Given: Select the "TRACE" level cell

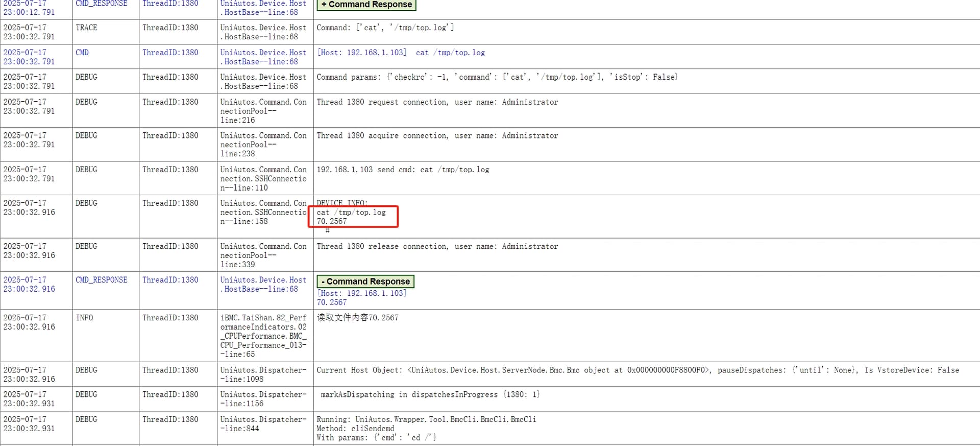Looking at the screenshot, I should (86, 28).
